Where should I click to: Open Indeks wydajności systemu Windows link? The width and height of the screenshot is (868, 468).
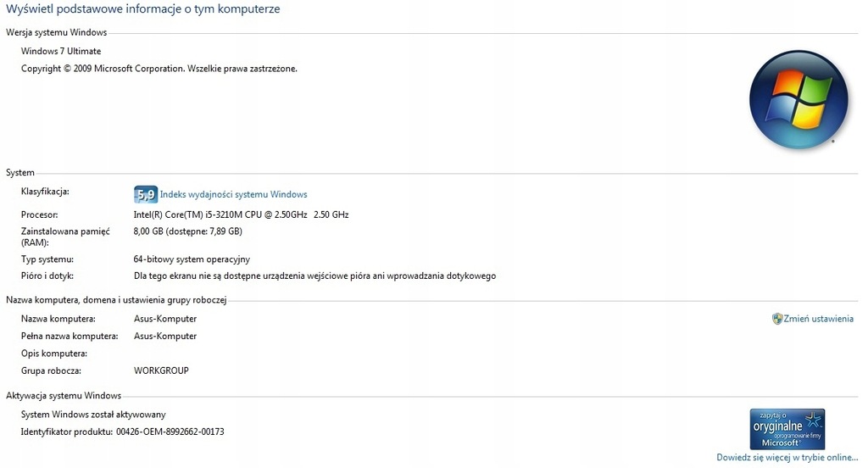(x=233, y=194)
